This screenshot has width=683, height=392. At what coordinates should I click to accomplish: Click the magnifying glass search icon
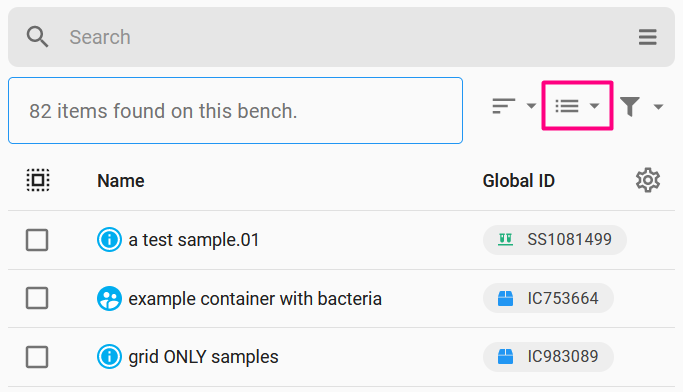pyautogui.click(x=37, y=37)
